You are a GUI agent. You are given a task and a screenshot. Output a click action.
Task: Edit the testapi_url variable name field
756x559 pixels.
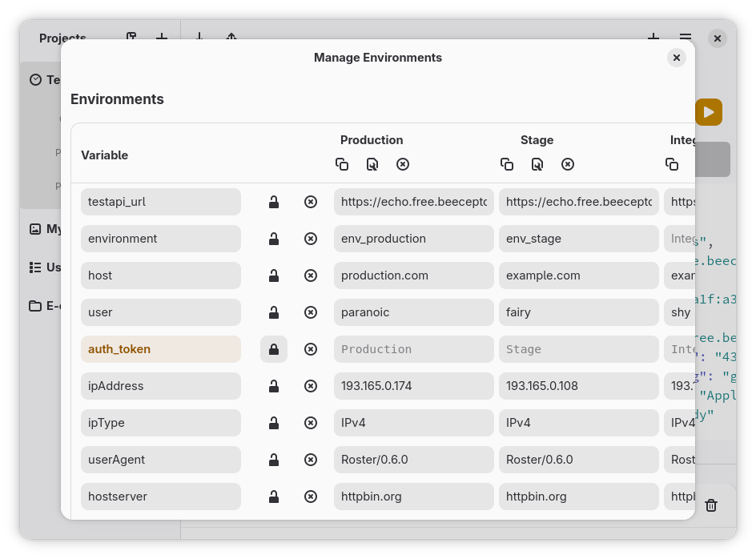(x=161, y=202)
